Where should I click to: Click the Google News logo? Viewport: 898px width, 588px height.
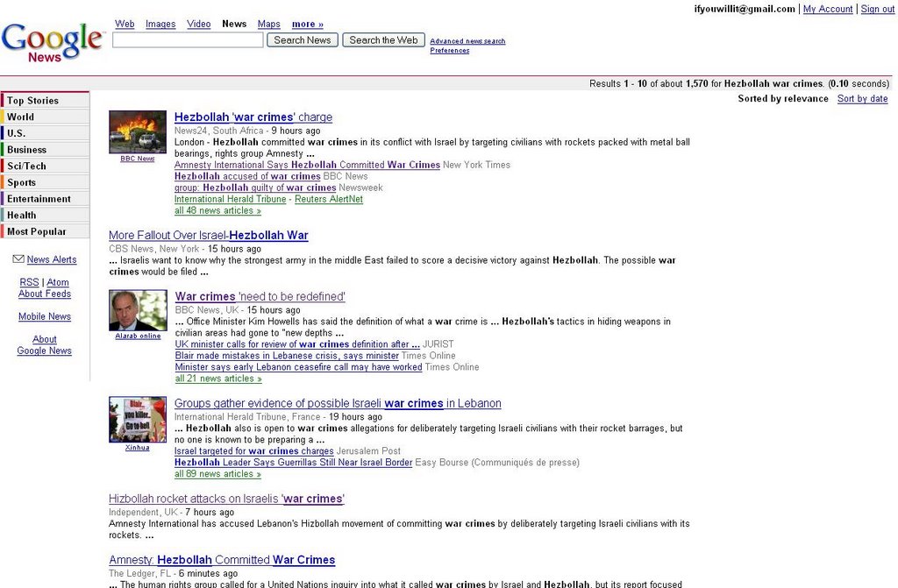pos(53,42)
